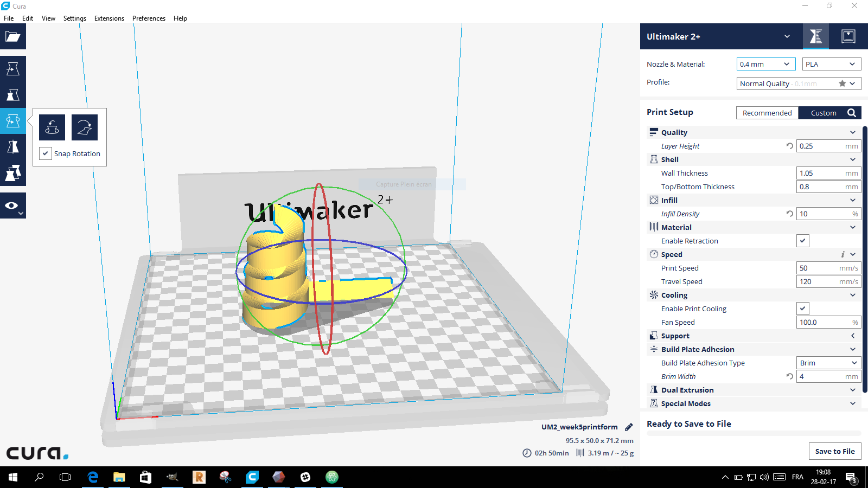The image size is (868, 488).
Task: Click the material length spool icon
Action: coord(580,453)
